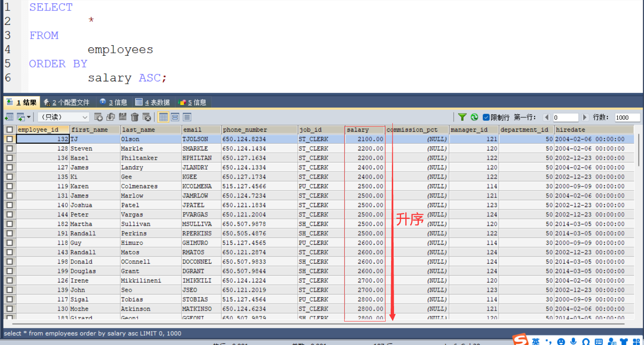Select the first_name cell 'Martha'
644x345 pixels.
tap(95, 224)
